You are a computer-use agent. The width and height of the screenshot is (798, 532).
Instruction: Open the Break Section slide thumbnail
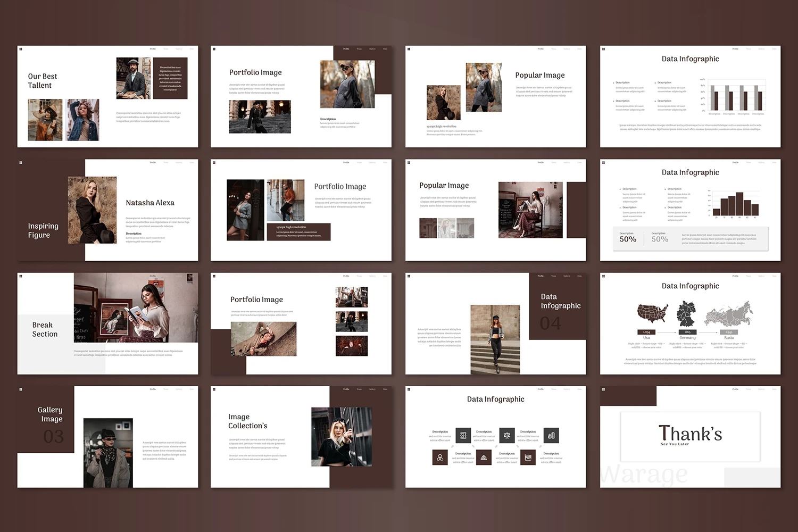point(107,323)
